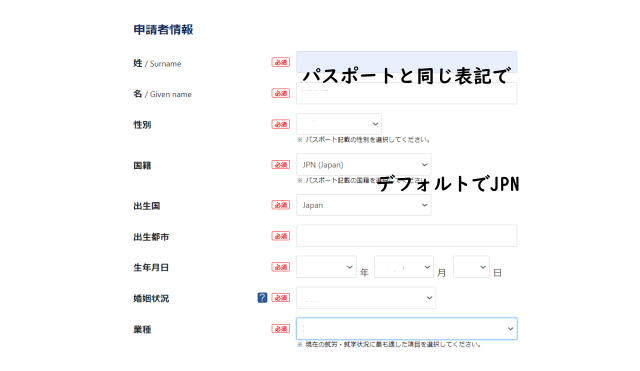Click the 業種 label text
This screenshot has height=371, width=640.
point(142,329)
